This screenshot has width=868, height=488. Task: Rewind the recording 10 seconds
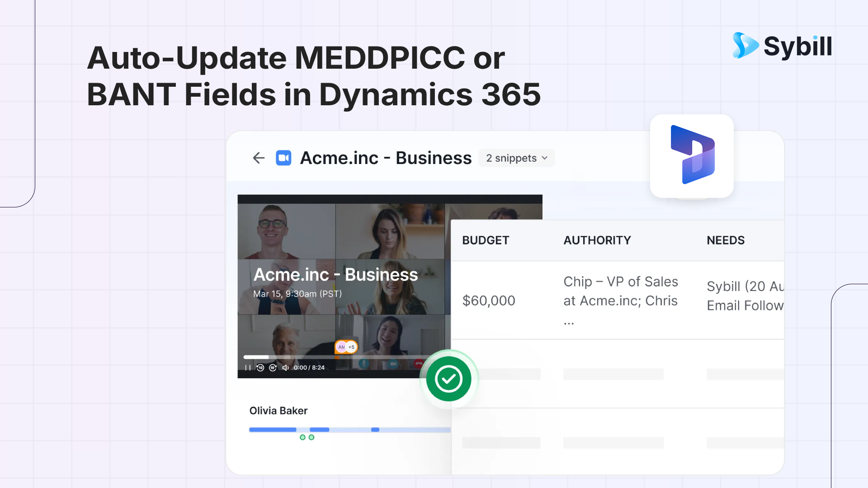coord(260,368)
